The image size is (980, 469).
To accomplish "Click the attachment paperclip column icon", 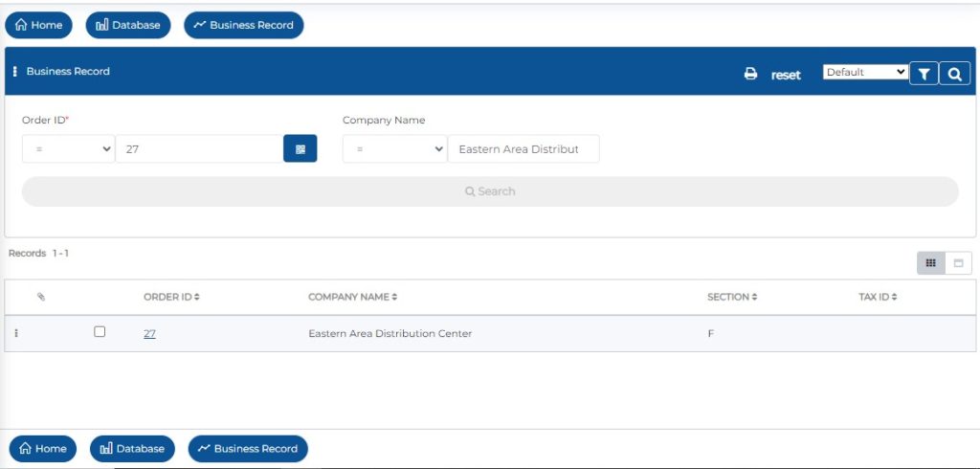I will [41, 297].
